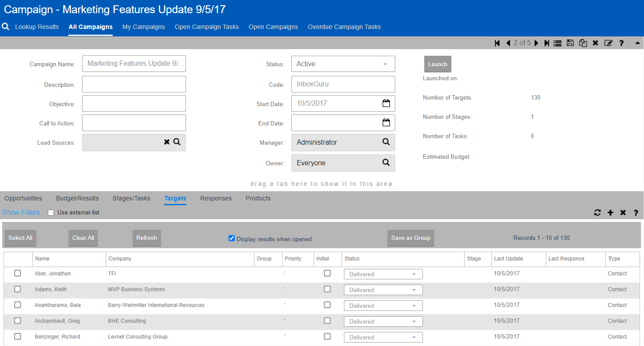Open the Owner lookup magnifier
Viewport: 644px width, 346px height.
click(x=386, y=163)
